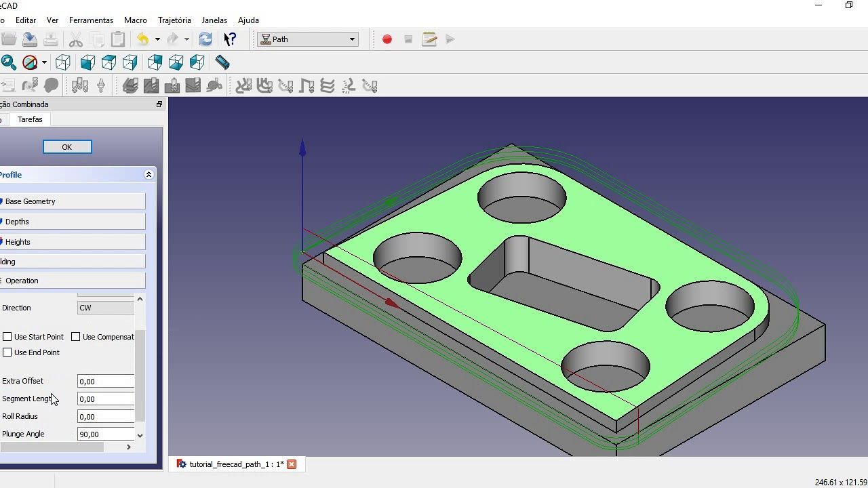The height and width of the screenshot is (488, 868).
Task: Check the Use Compensation option
Action: click(76, 336)
